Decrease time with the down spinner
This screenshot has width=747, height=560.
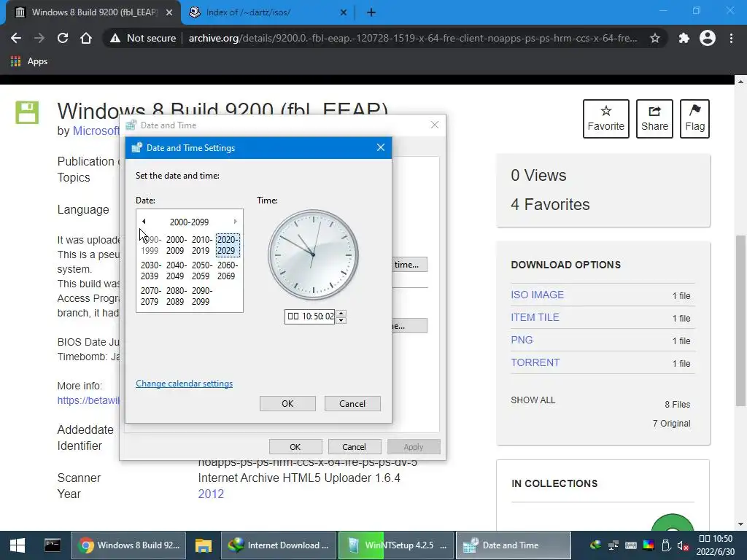pyautogui.click(x=341, y=320)
